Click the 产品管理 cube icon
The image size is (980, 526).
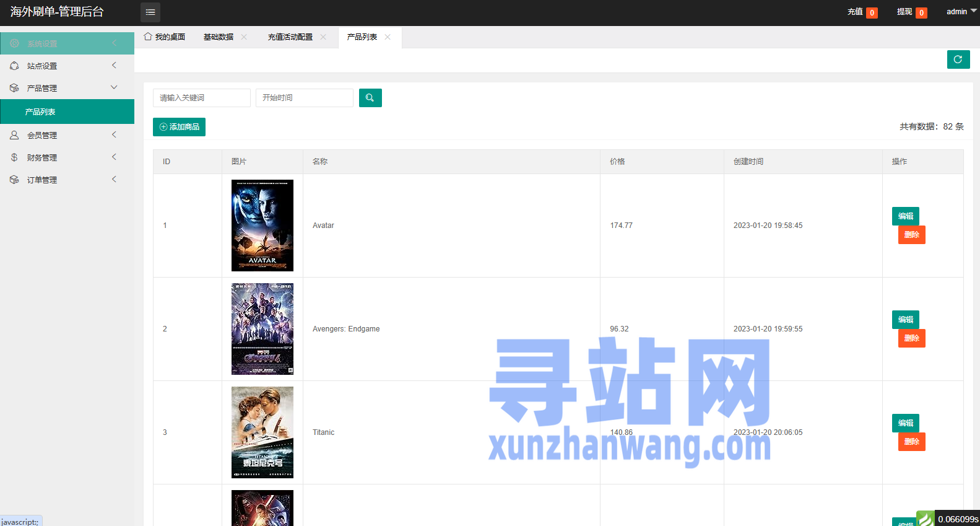14,88
